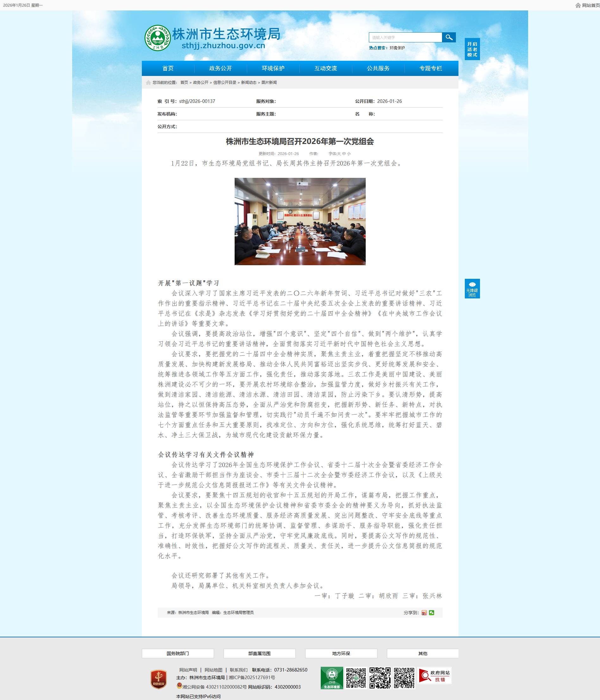Click the 党政机关 red shield badge
The image size is (600, 700).
pos(159,679)
